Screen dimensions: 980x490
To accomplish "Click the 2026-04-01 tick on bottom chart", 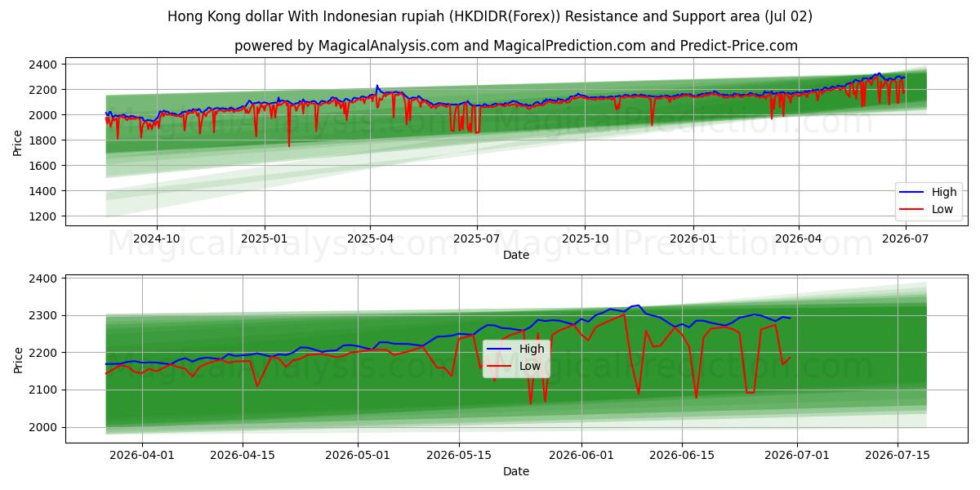I will point(142,456).
